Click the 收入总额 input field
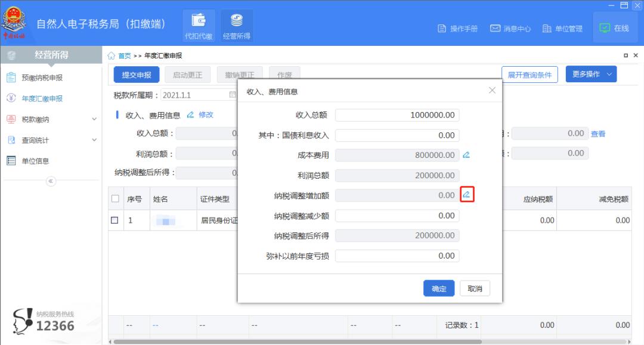Image resolution: width=644 pixels, height=345 pixels. pyautogui.click(x=398, y=115)
